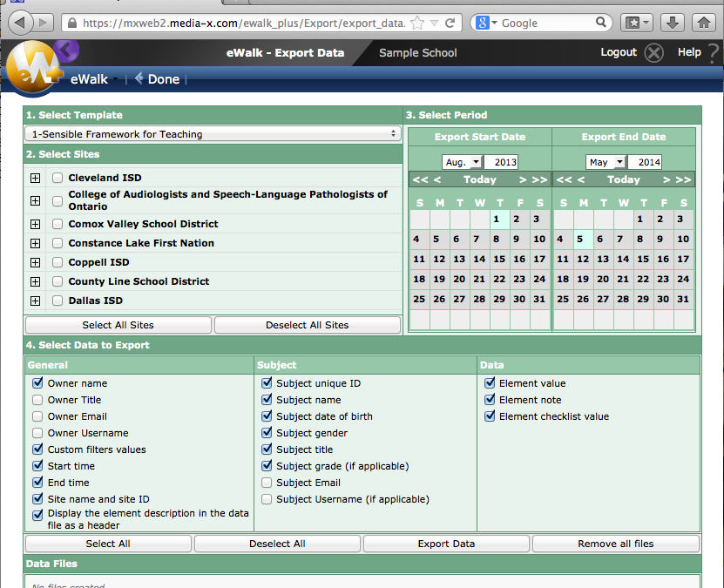Click Today in the start date calendar
Viewport: 724px width, 588px height.
point(480,179)
